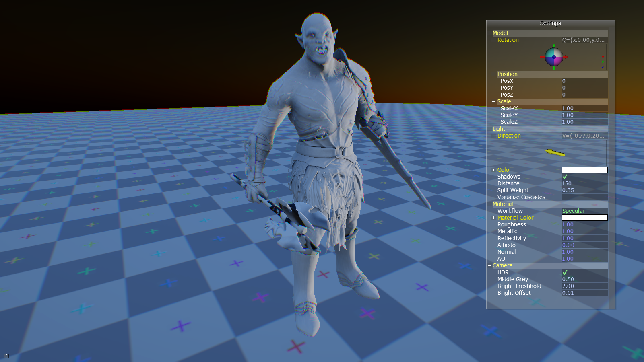Click the light Color white swatch
This screenshot has height=362, width=644.
584,170
